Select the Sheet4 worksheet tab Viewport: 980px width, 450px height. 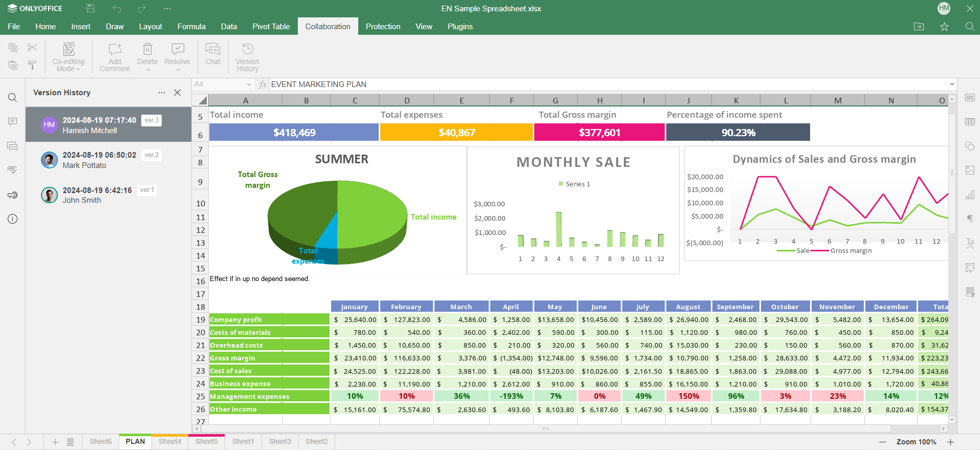[169, 441]
